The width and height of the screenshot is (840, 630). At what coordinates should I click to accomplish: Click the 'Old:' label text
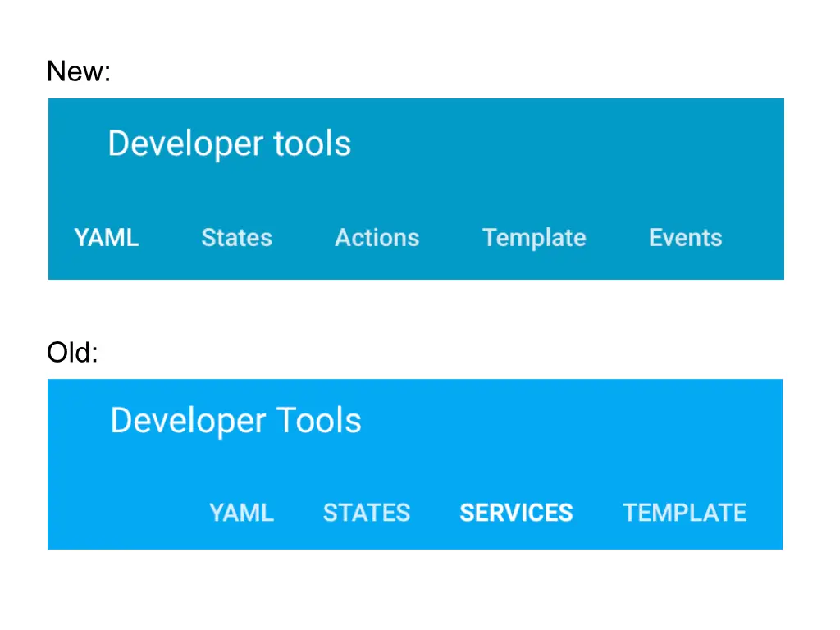click(x=72, y=353)
